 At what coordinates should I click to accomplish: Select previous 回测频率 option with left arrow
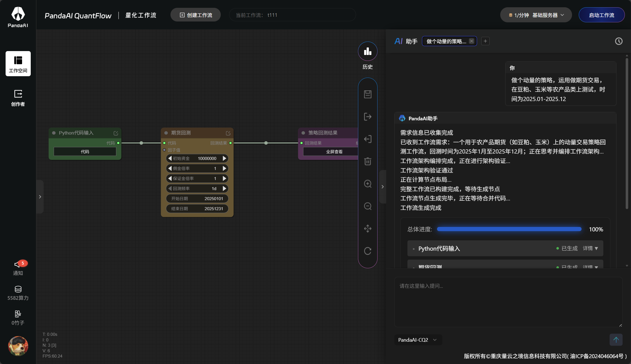170,188
